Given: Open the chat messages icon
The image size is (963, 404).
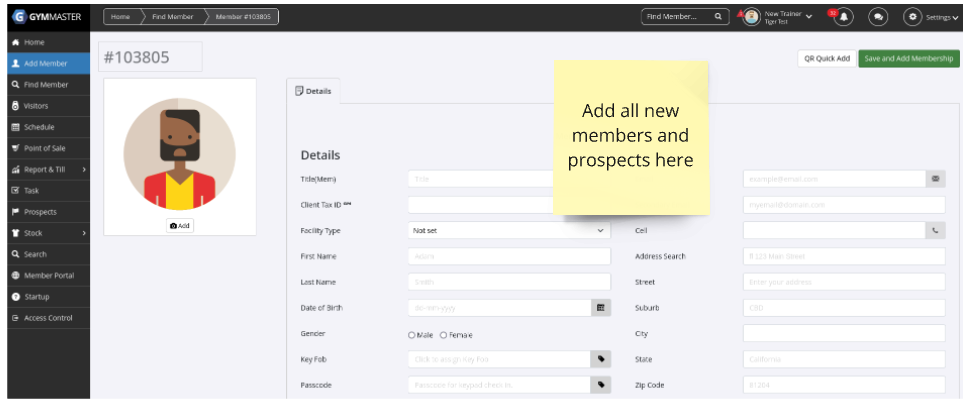Looking at the screenshot, I should 877,17.
